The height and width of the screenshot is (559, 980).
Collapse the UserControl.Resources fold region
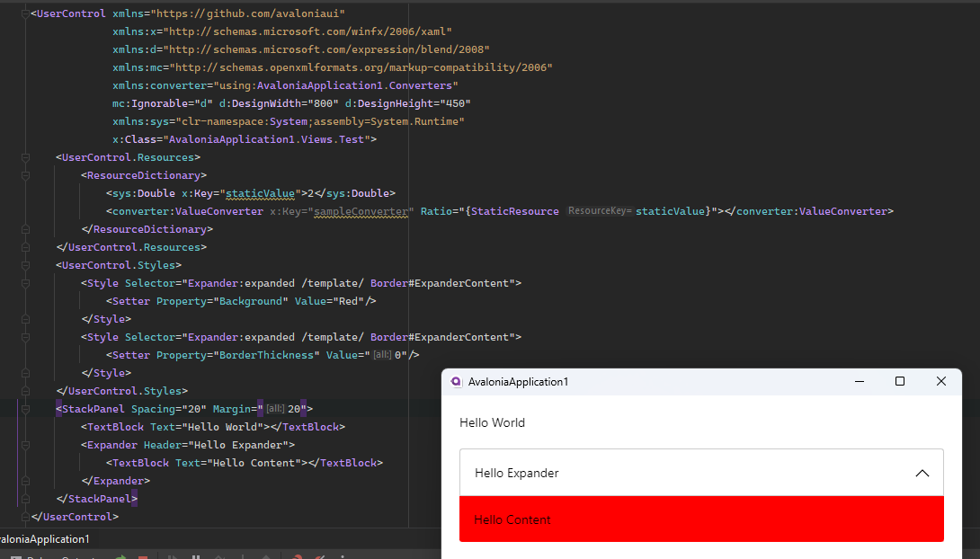(24, 156)
